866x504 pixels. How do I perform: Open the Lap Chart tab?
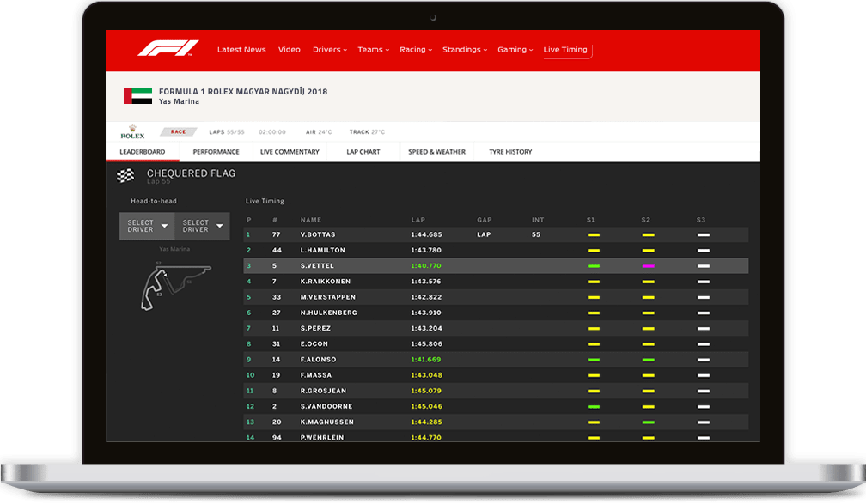tap(363, 152)
